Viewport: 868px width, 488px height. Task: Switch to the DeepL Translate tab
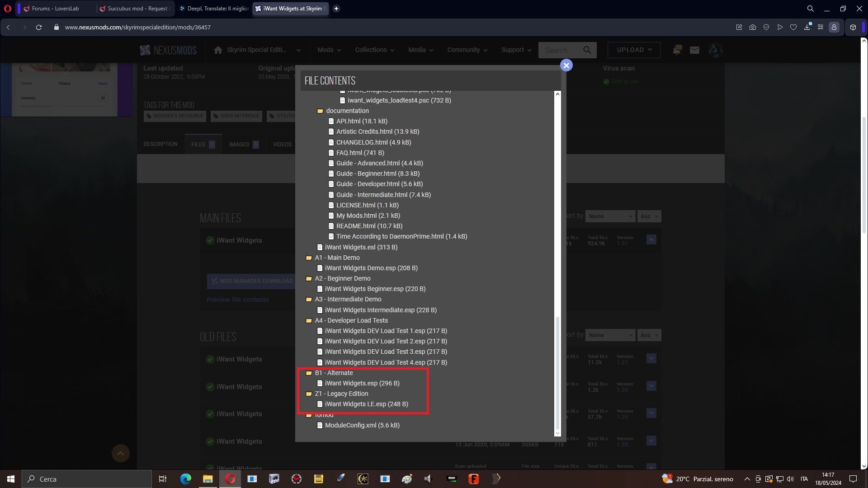(214, 9)
